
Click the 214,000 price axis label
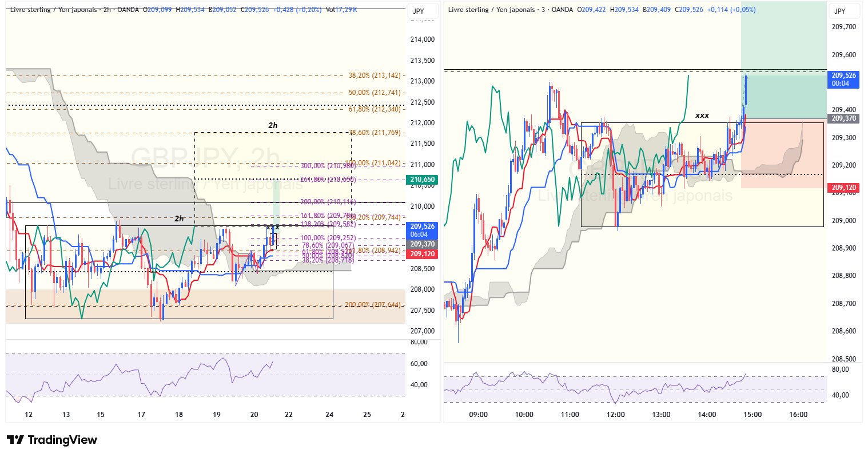tap(423, 39)
